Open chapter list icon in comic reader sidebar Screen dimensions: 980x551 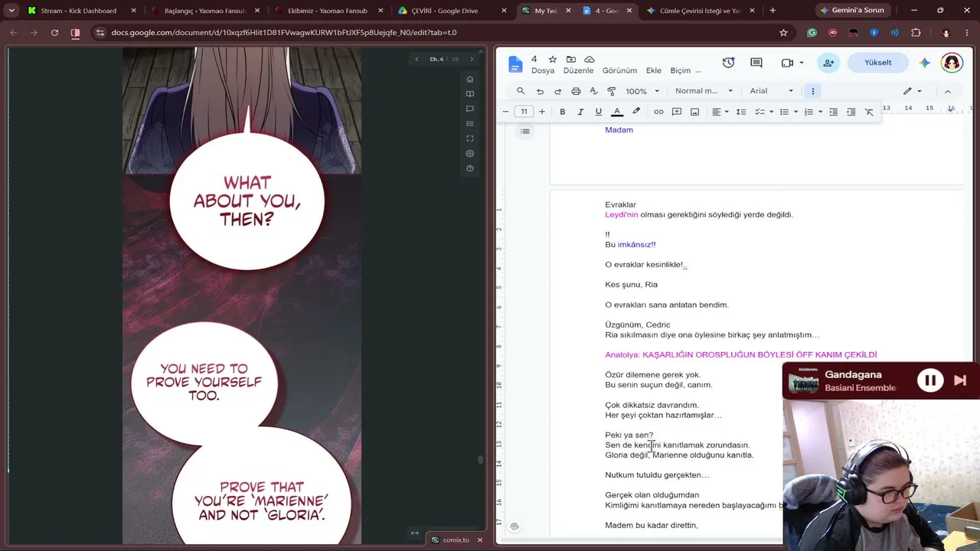click(x=470, y=124)
